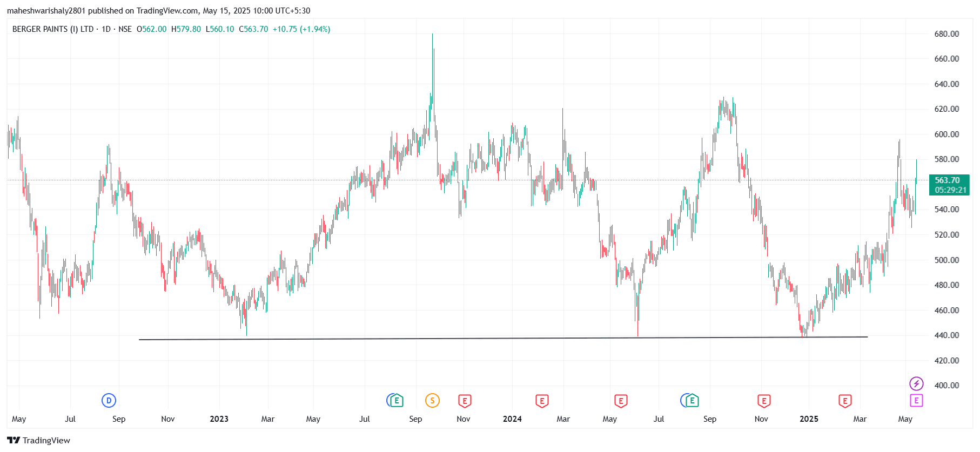Click the 2024 label on the time axis
The image size is (980, 452).
click(x=512, y=419)
